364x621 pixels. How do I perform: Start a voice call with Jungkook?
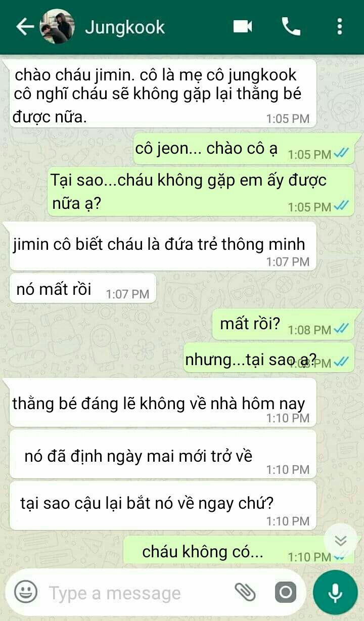click(x=291, y=26)
